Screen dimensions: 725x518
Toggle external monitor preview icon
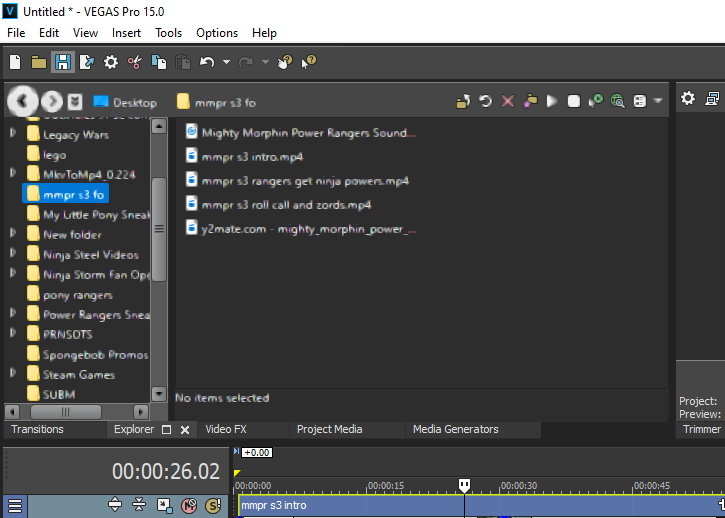713,98
